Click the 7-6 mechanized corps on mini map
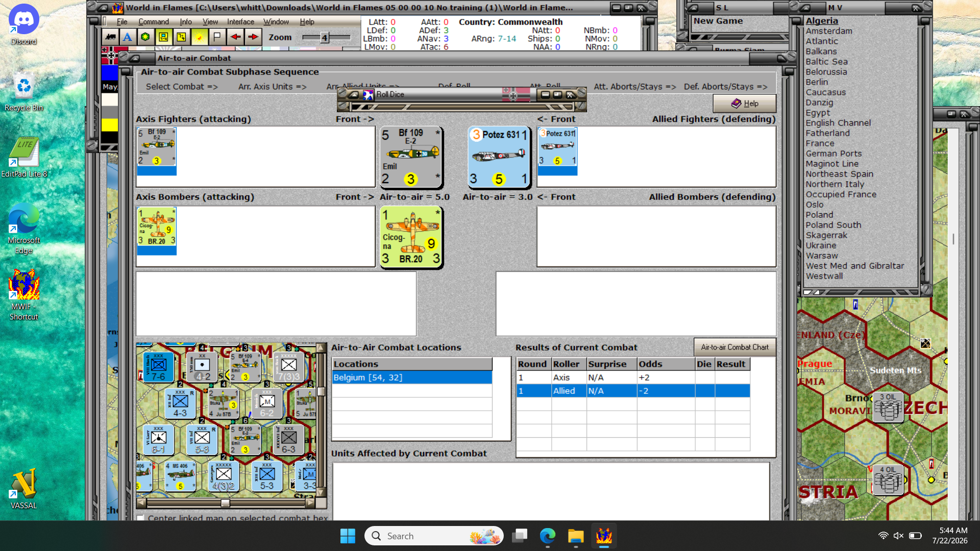 (158, 367)
